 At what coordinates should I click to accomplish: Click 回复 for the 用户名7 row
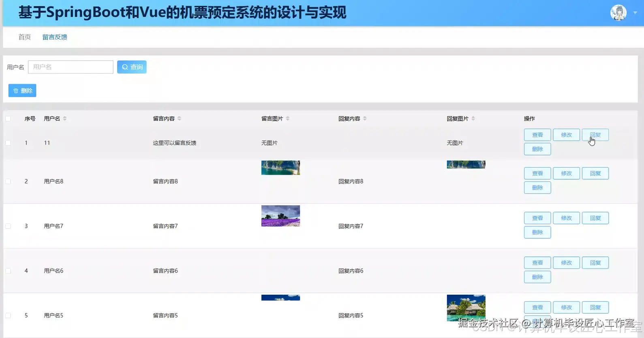click(595, 218)
